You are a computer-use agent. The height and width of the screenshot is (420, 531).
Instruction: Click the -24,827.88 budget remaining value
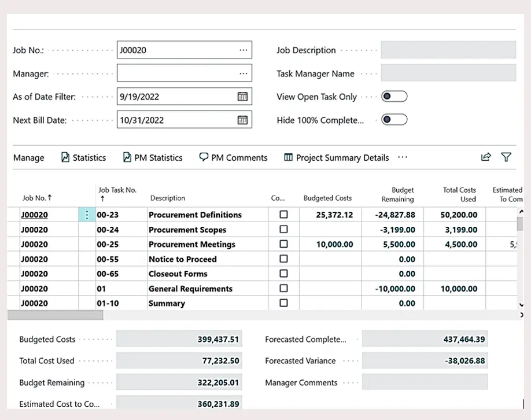[395, 215]
